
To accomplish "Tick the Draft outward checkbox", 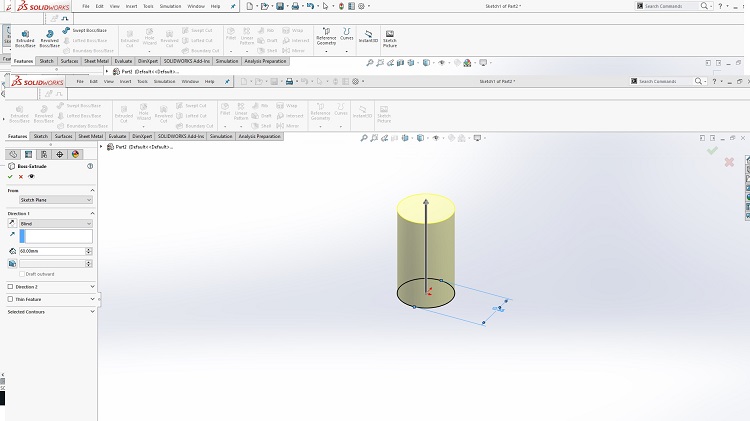I will pyautogui.click(x=22, y=274).
